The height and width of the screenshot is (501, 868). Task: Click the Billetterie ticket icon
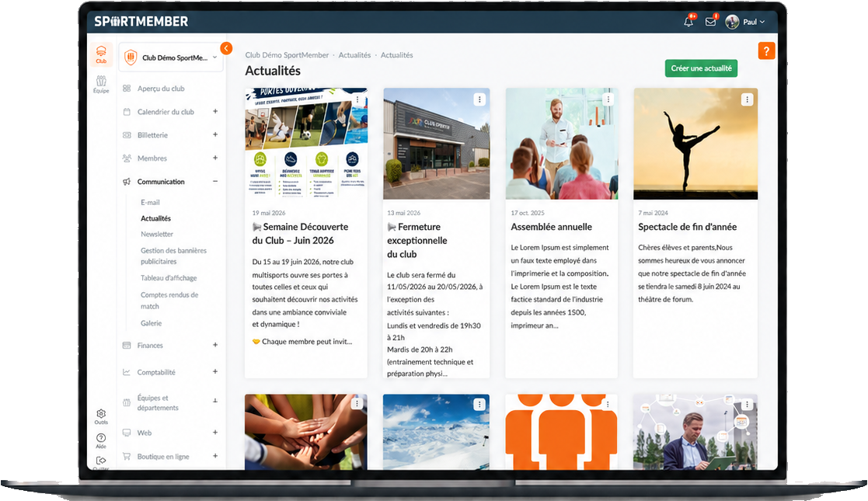click(127, 135)
